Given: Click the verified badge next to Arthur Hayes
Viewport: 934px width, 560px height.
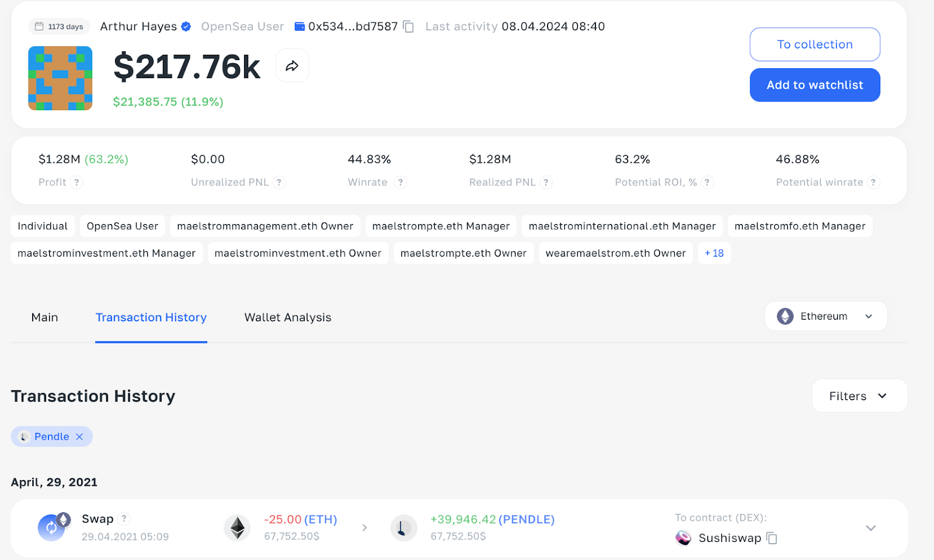Looking at the screenshot, I should click(186, 26).
